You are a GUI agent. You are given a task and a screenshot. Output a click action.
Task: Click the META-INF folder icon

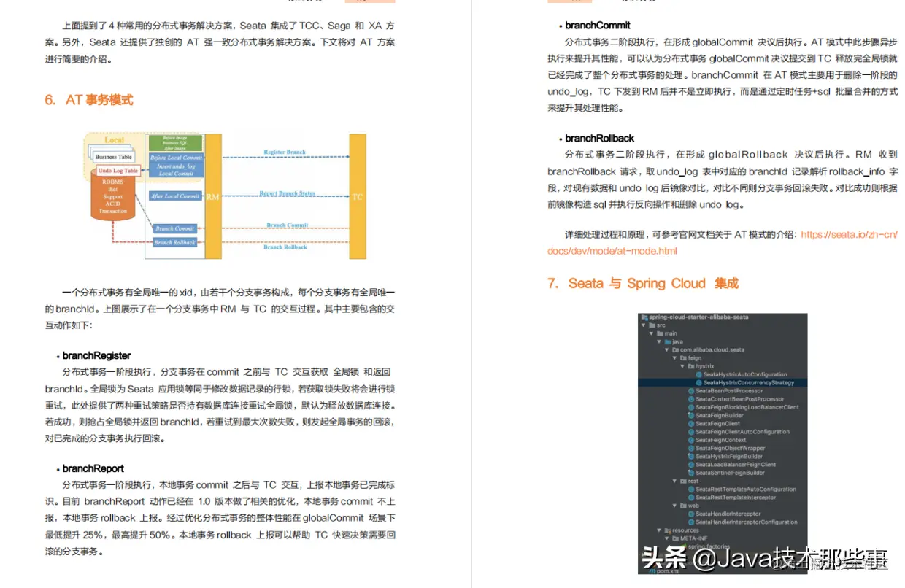[x=675, y=538]
